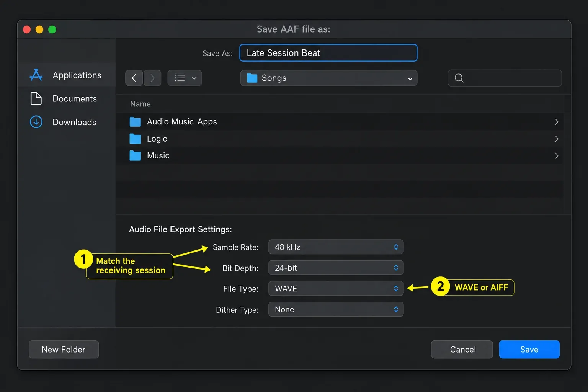The width and height of the screenshot is (588, 392).
Task: Open the list view options menu
Action: click(185, 78)
